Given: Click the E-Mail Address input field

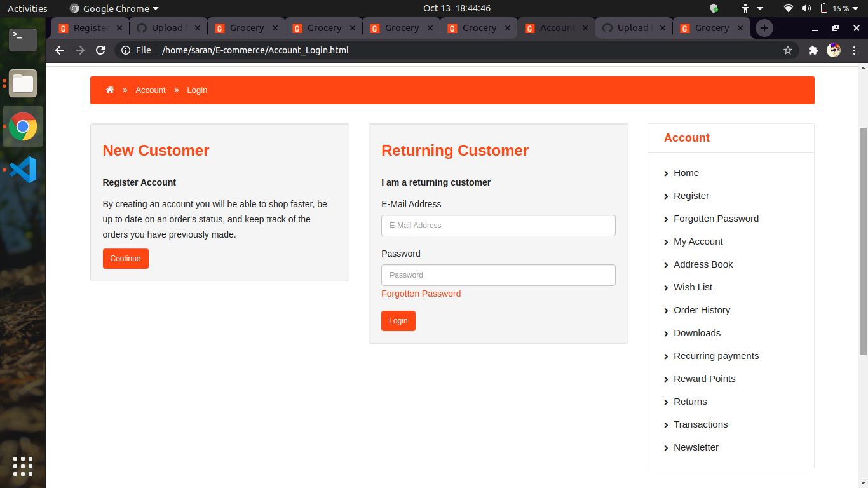Looking at the screenshot, I should pyautogui.click(x=498, y=226).
